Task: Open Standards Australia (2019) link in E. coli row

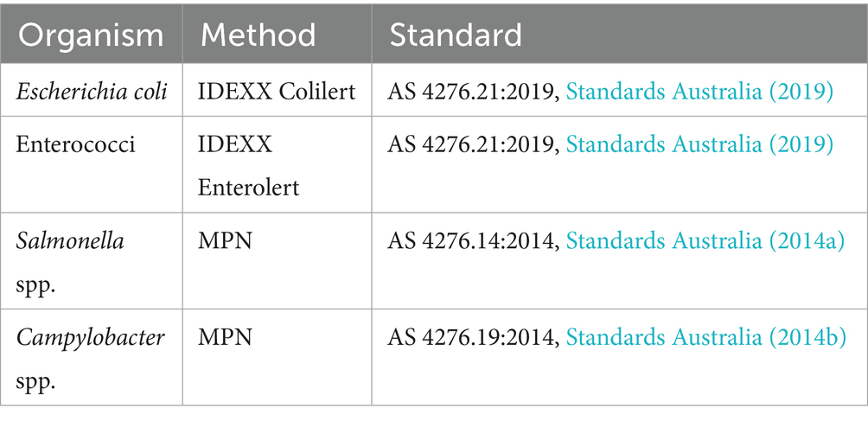Action: point(699,92)
